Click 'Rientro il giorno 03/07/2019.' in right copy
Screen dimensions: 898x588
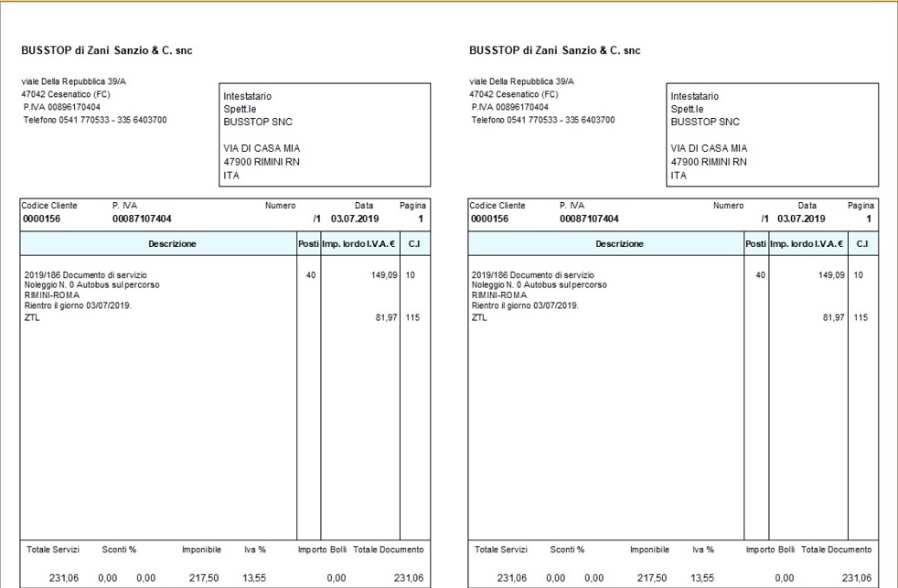[525, 305]
